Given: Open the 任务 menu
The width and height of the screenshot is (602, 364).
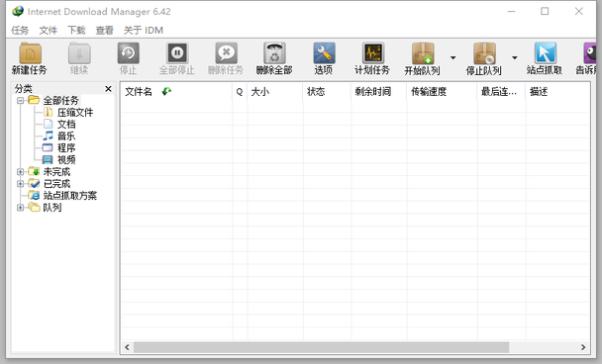Looking at the screenshot, I should (x=20, y=30).
